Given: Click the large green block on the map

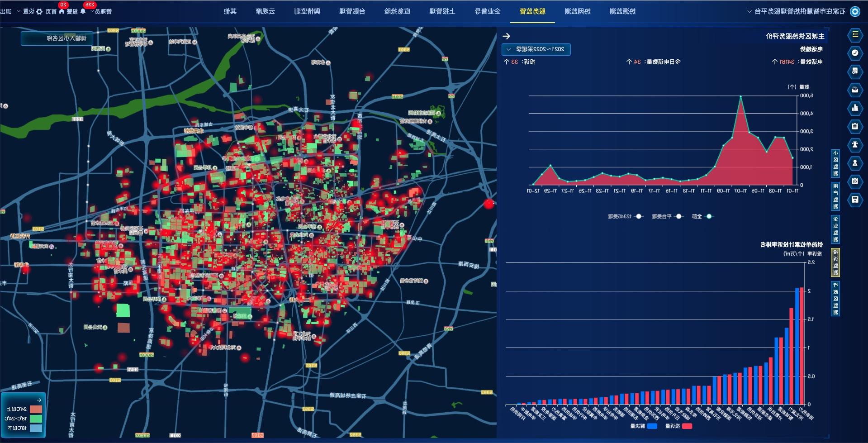Looking at the screenshot, I should point(123,310).
